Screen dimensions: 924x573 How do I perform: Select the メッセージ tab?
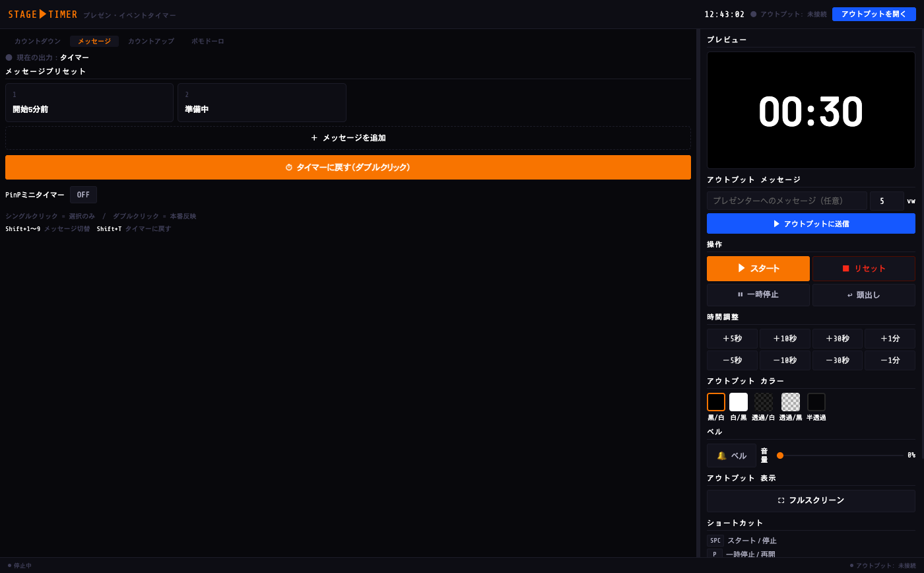coord(94,41)
